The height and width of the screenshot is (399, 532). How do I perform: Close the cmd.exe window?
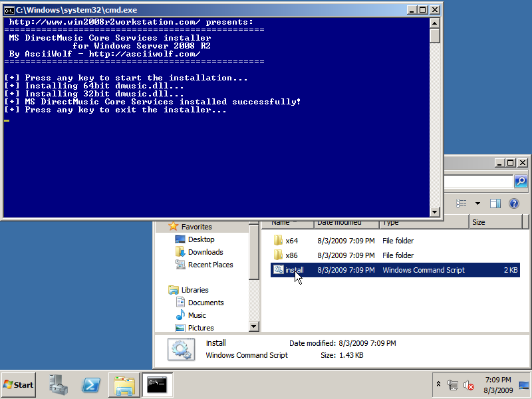click(x=435, y=10)
